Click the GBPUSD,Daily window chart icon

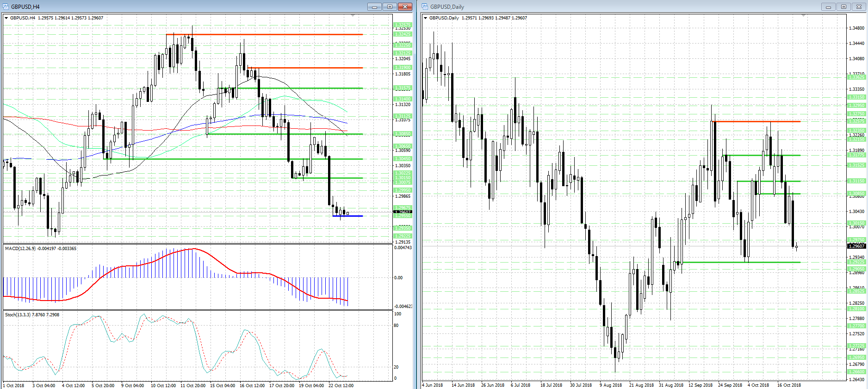click(x=425, y=6)
